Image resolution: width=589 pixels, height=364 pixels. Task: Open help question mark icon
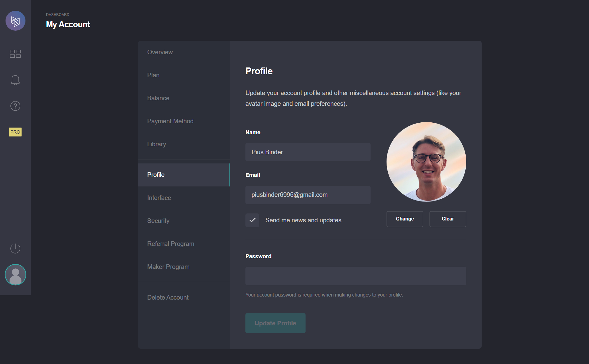(x=15, y=106)
